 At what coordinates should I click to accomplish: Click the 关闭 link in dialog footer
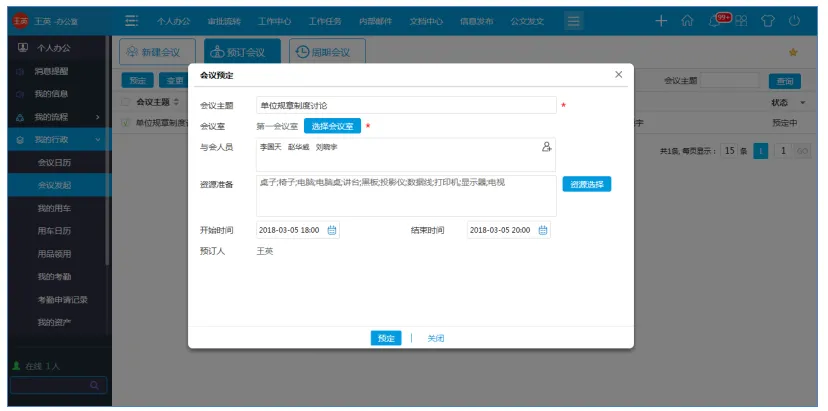[435, 338]
